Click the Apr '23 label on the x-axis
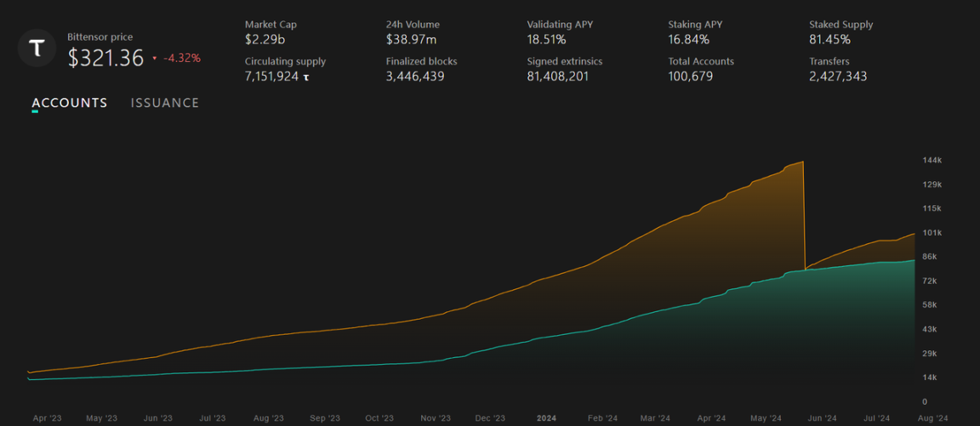The height and width of the screenshot is (426, 980). coord(48,418)
